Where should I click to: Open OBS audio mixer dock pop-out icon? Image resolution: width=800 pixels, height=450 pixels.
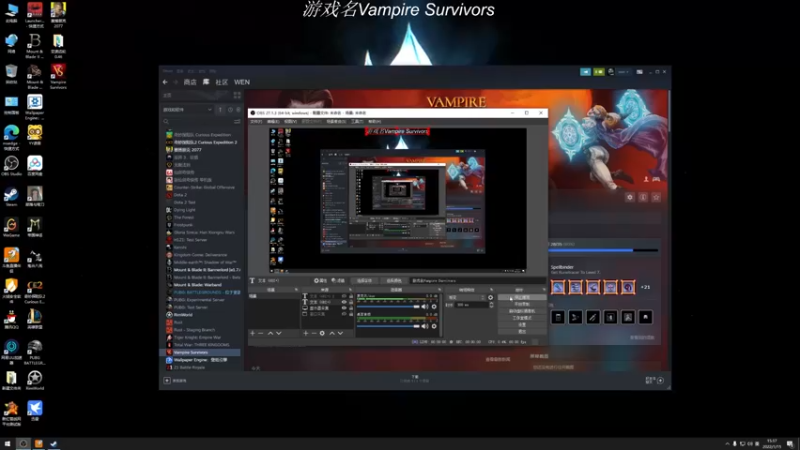click(x=439, y=289)
